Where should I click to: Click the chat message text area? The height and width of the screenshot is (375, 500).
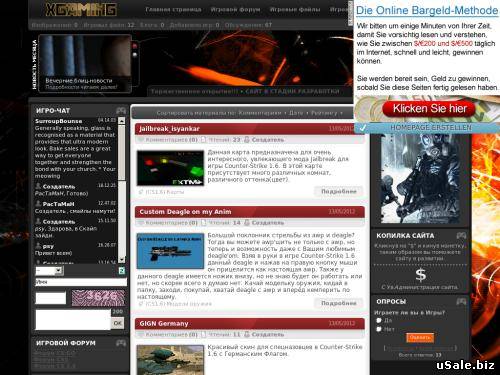[73, 319]
